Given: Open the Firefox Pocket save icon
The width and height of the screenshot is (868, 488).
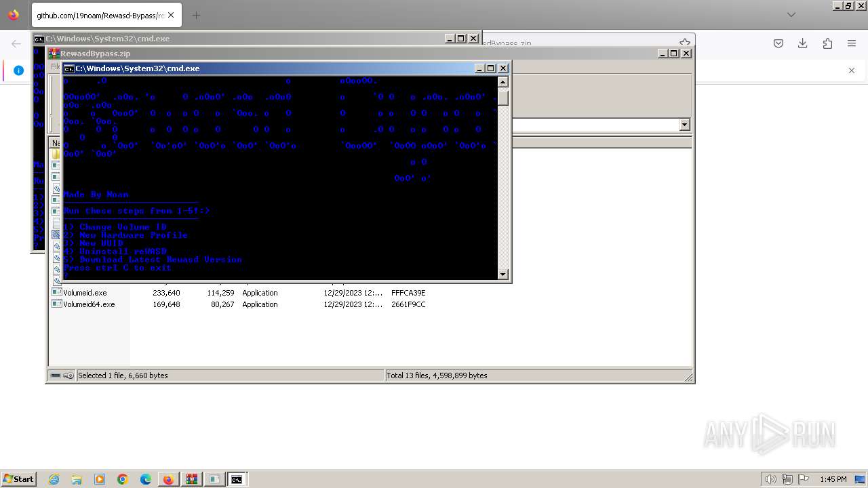Looking at the screenshot, I should click(778, 43).
